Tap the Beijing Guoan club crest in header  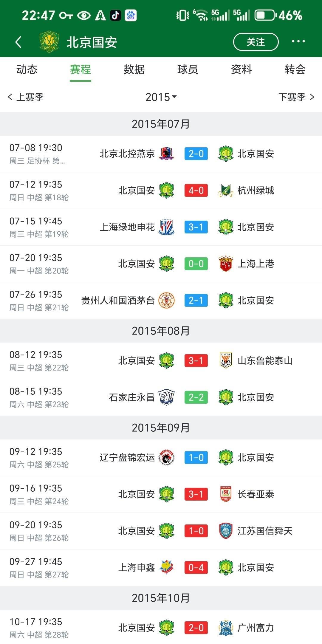[49, 42]
